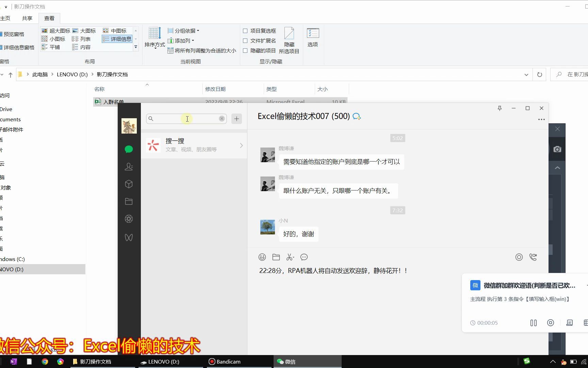Open WeChat Channels butterfly icon
588x368 pixels.
pyautogui.click(x=129, y=237)
